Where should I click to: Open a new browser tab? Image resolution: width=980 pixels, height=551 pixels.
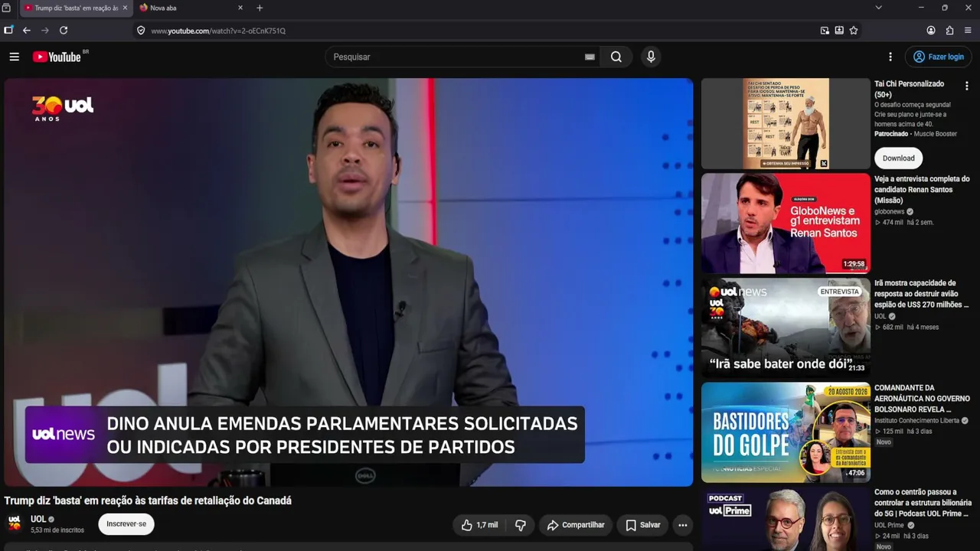(x=260, y=8)
